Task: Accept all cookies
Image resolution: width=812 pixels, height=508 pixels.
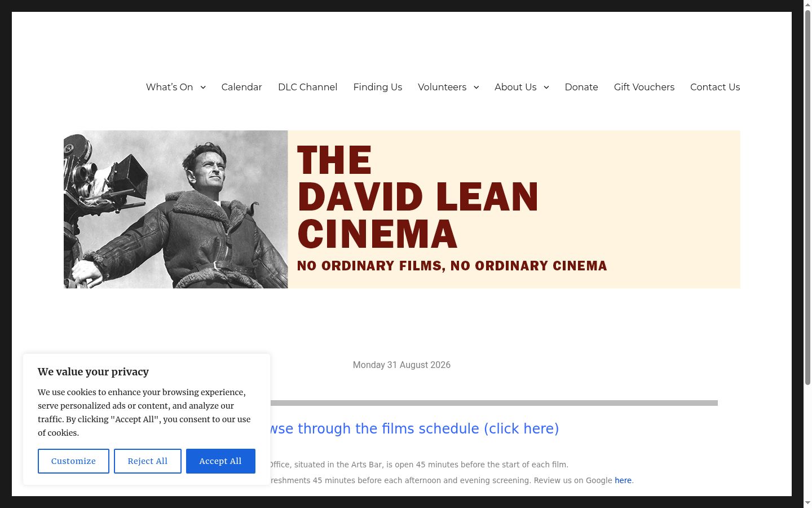Action: (x=220, y=461)
